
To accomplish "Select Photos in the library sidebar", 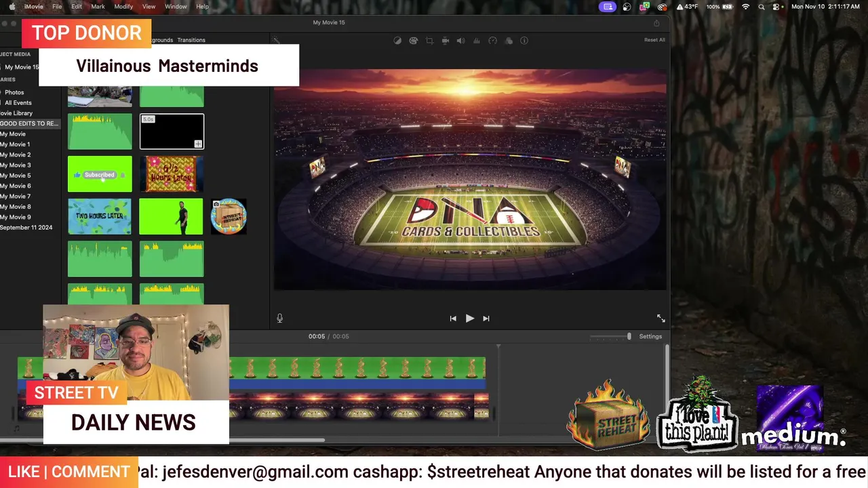I will click(x=14, y=92).
